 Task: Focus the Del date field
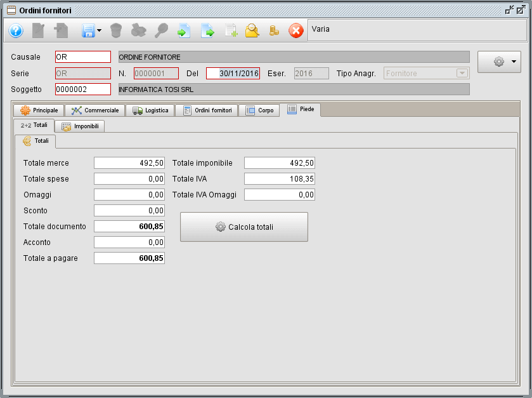point(233,74)
